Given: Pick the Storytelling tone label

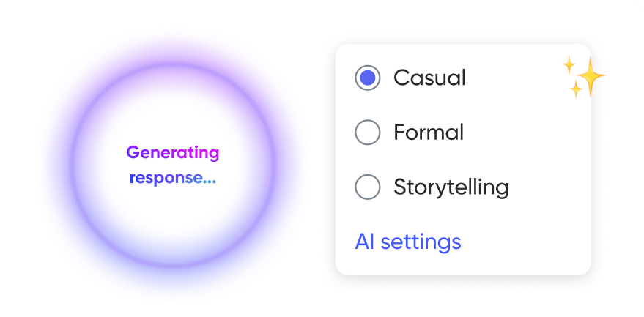Looking at the screenshot, I should [451, 187].
